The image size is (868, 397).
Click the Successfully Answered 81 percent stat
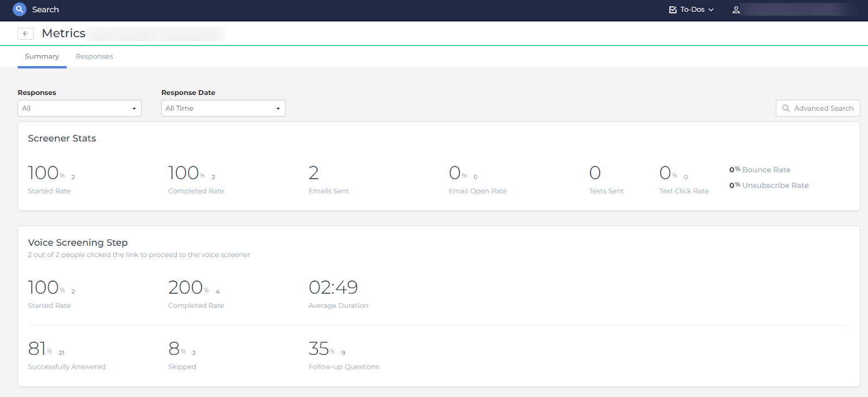pyautogui.click(x=37, y=349)
